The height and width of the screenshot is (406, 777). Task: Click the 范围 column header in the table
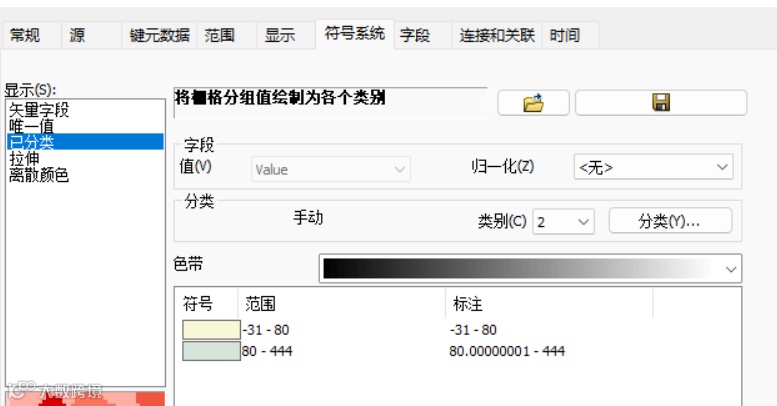[260, 303]
